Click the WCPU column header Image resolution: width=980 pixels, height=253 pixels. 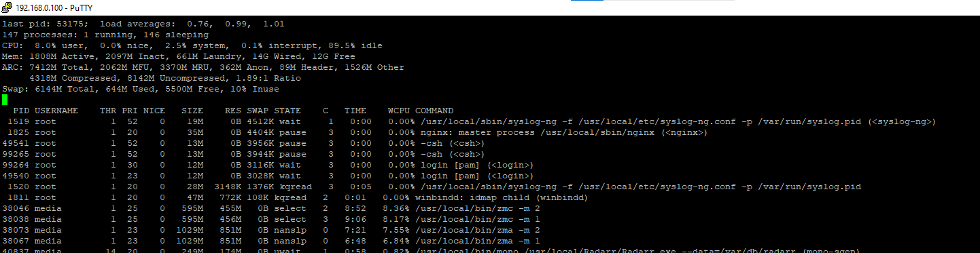click(x=399, y=111)
